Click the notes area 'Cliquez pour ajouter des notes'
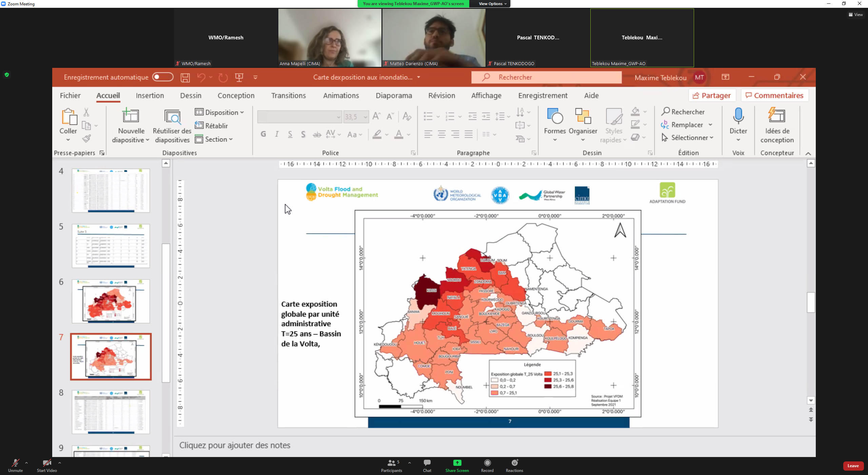The image size is (868, 475). coord(235,445)
